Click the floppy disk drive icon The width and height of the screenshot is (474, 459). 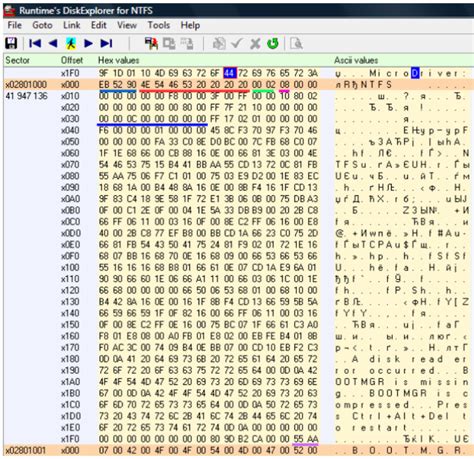11,43
